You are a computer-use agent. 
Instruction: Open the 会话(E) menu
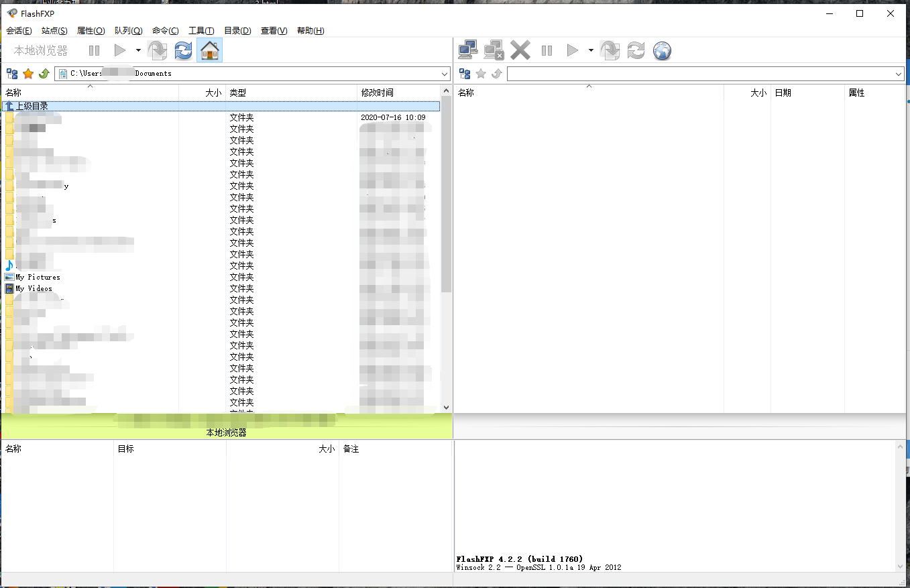(19, 31)
